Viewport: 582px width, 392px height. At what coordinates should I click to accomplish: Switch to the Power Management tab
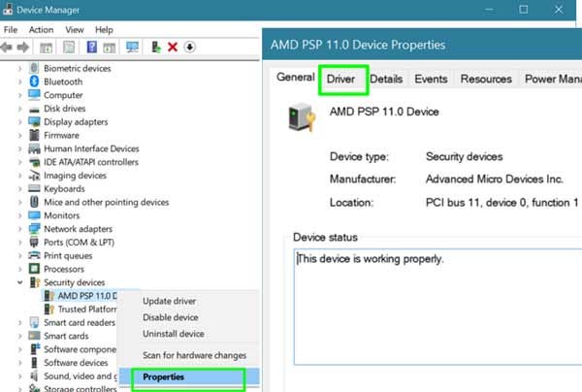click(x=553, y=79)
